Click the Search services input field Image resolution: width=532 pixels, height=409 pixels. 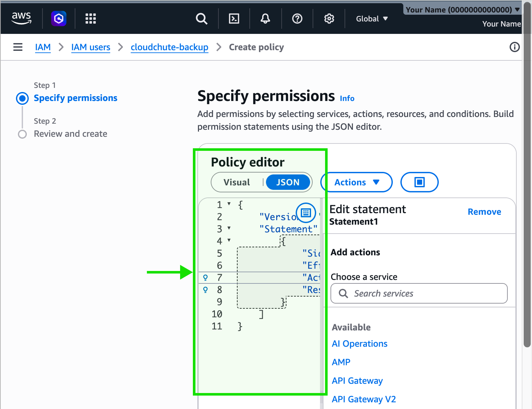coord(419,293)
